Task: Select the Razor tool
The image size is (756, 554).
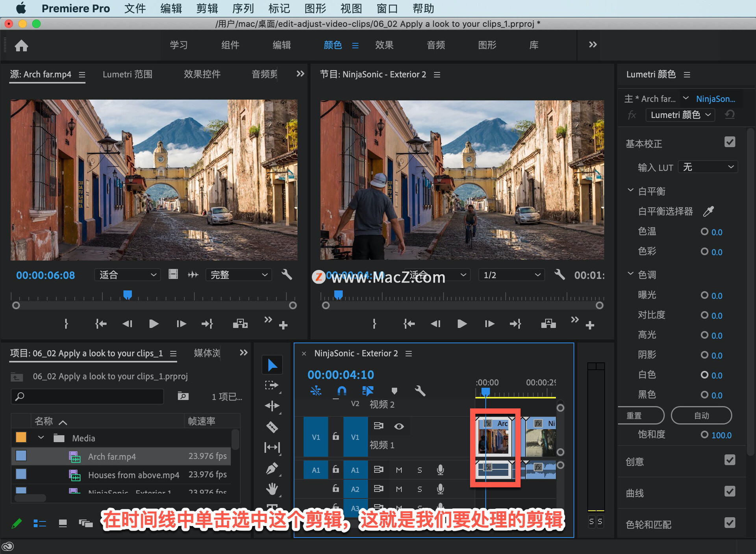Action: tap(272, 427)
